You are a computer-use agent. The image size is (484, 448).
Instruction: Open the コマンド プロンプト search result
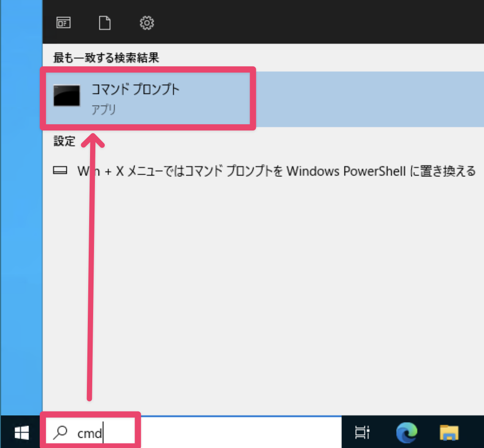click(x=135, y=90)
